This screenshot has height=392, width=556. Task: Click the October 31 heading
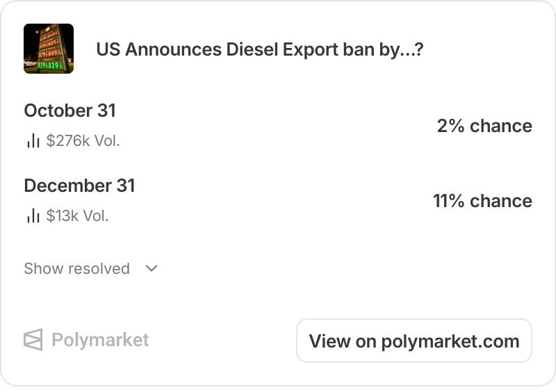70,111
